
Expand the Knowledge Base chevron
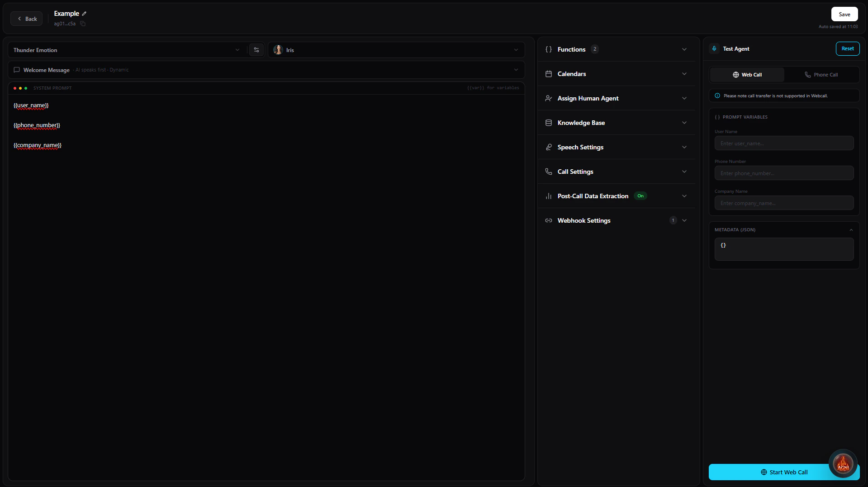[x=684, y=123]
